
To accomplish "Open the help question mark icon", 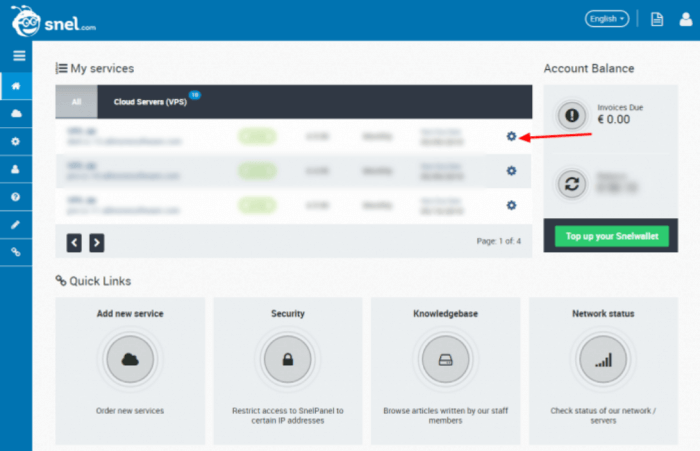I will coord(16,197).
